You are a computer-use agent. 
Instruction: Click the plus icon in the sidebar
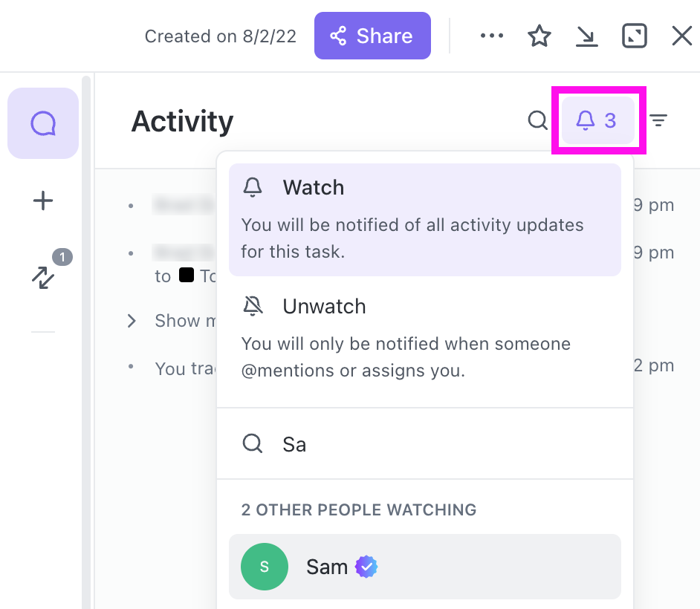click(43, 201)
